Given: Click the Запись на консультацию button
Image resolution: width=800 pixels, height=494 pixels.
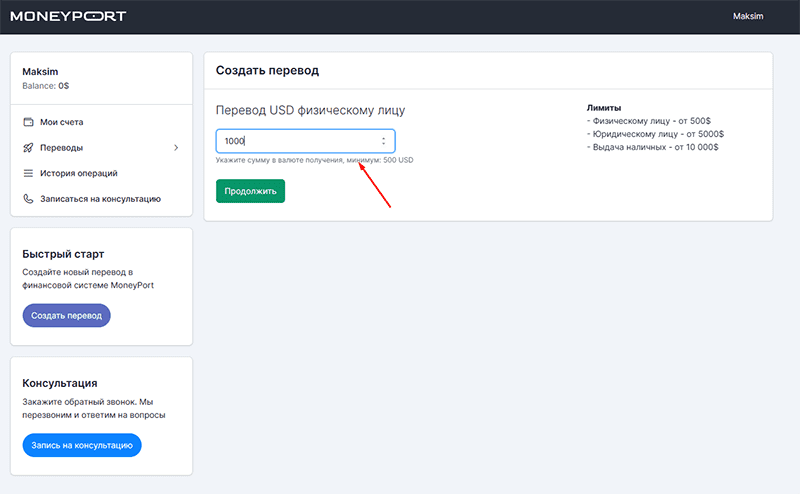Looking at the screenshot, I should 82,445.
